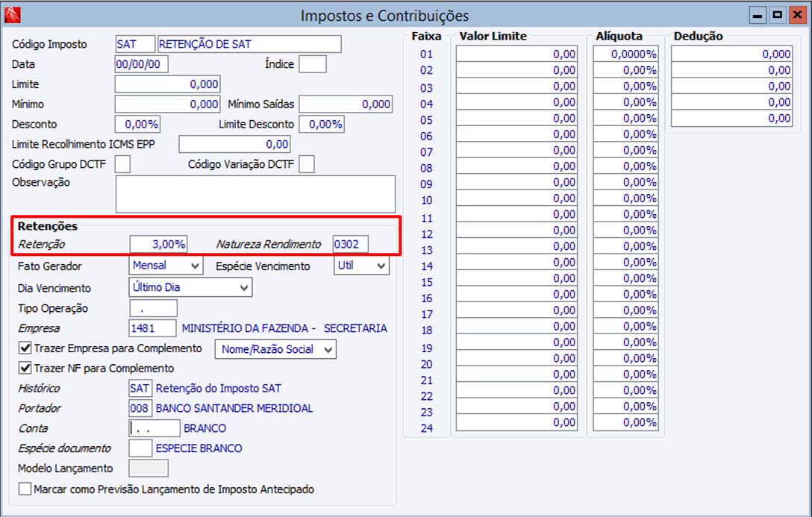Screen dimensions: 812x517
Task: Click the Valor Limite cell for faixa 05
Action: 516,118
